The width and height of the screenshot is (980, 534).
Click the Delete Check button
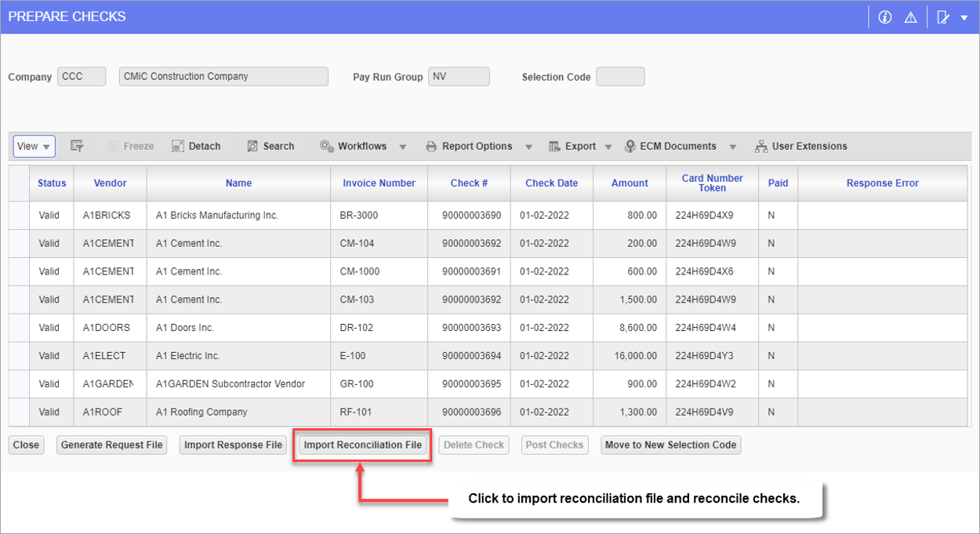[x=474, y=445]
